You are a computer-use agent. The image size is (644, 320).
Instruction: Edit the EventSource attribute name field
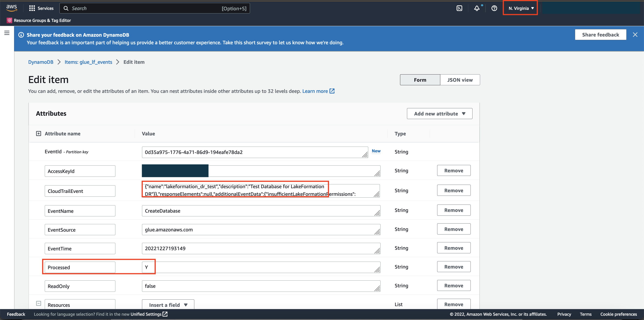[80, 230]
